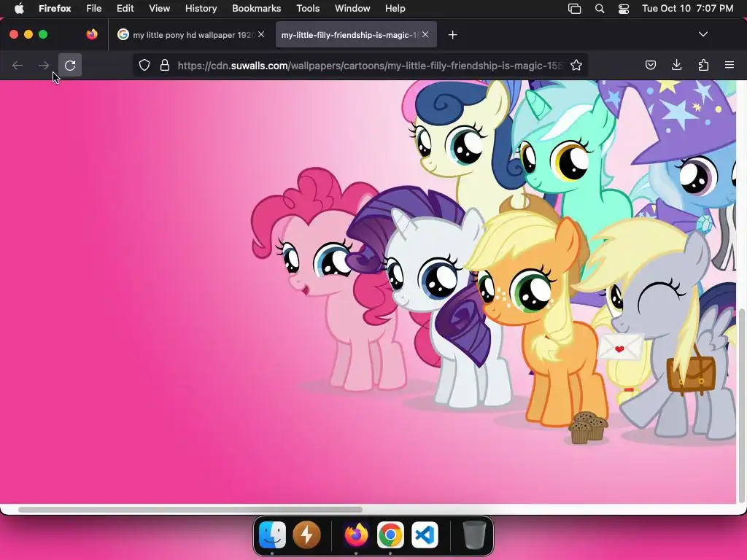747x560 pixels.
Task: Switch to Firefox in the Dock
Action: pyautogui.click(x=356, y=534)
